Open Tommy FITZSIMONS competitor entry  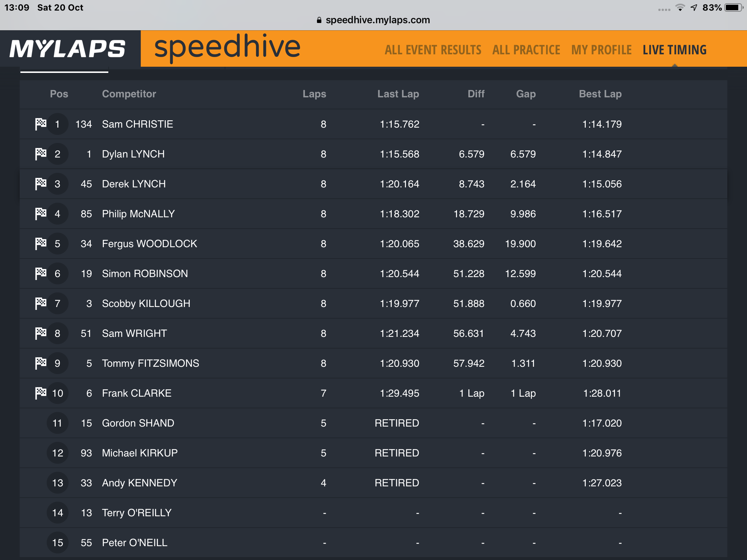pos(151,363)
